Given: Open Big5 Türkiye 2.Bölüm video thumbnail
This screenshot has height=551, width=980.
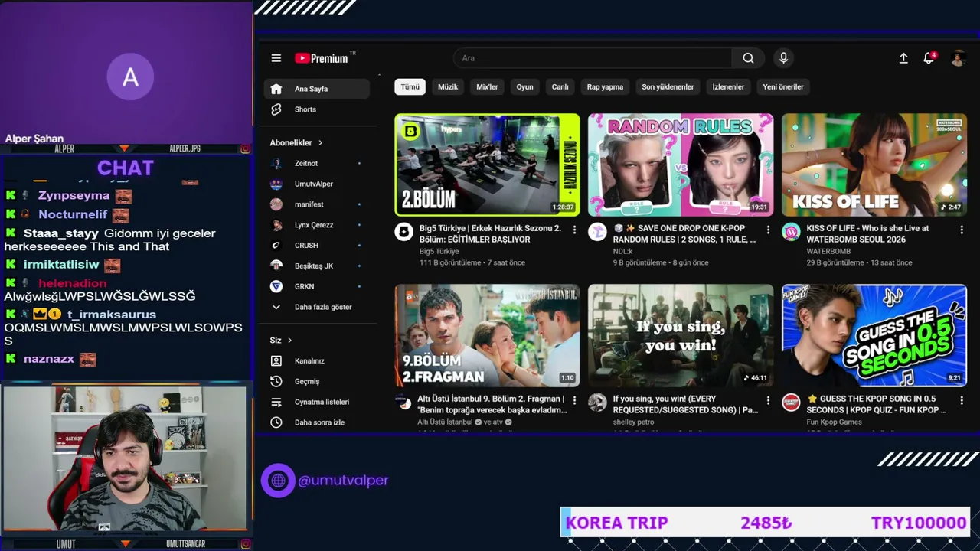Looking at the screenshot, I should pos(487,165).
